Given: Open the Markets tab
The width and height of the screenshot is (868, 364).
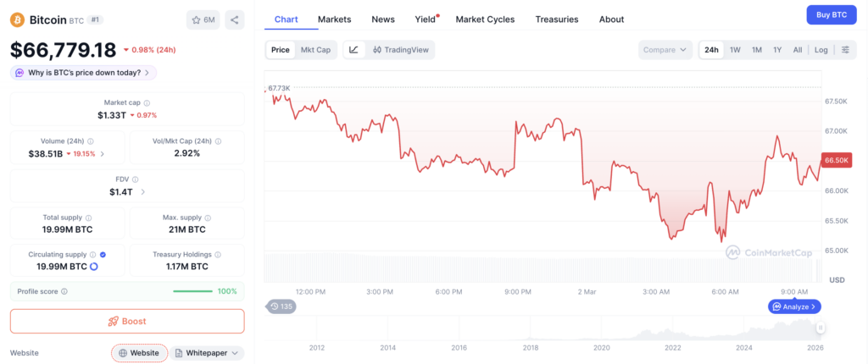Looking at the screenshot, I should pyautogui.click(x=334, y=19).
